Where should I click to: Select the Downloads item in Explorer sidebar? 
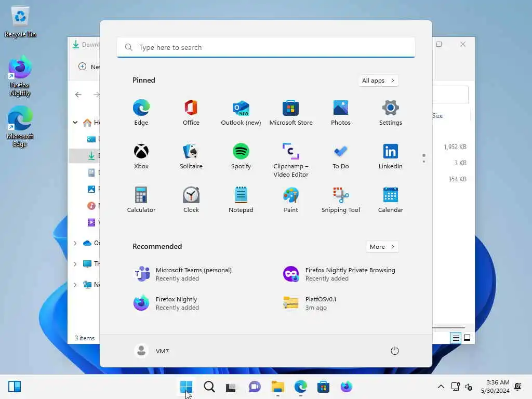(x=84, y=156)
